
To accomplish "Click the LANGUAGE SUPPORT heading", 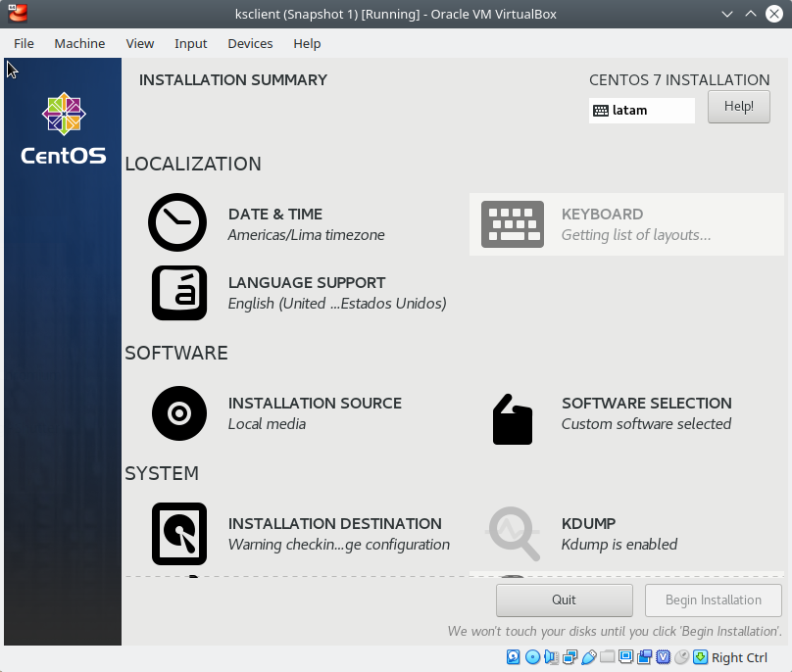I will [x=307, y=283].
